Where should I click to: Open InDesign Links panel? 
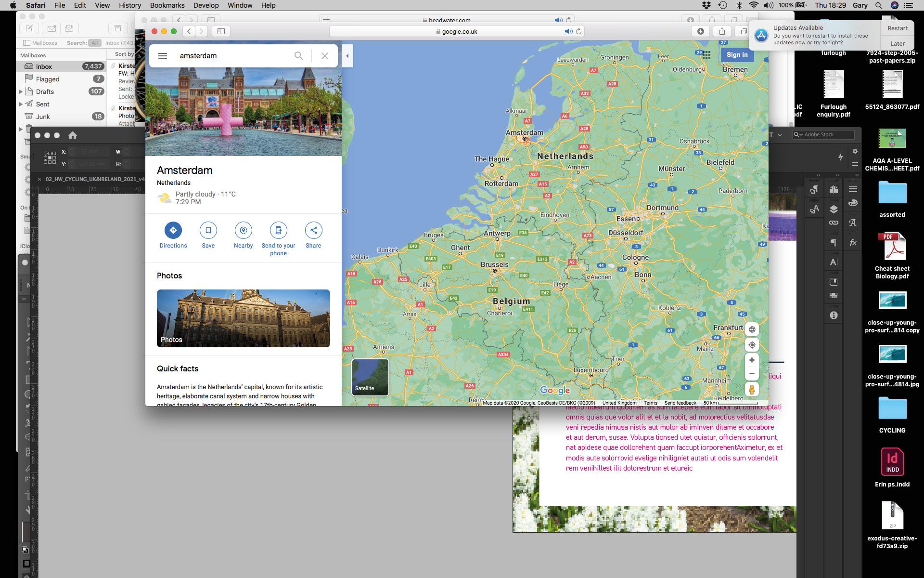pyautogui.click(x=834, y=223)
